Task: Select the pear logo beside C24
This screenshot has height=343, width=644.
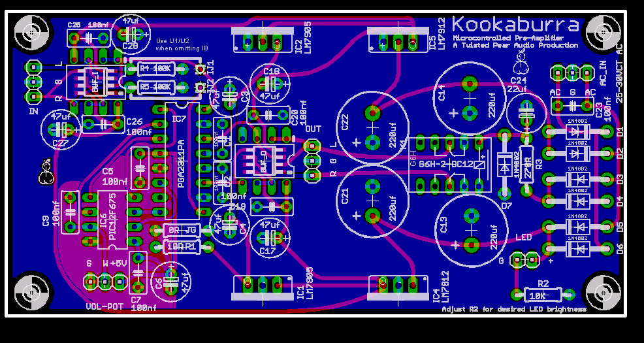Action: pos(521,61)
